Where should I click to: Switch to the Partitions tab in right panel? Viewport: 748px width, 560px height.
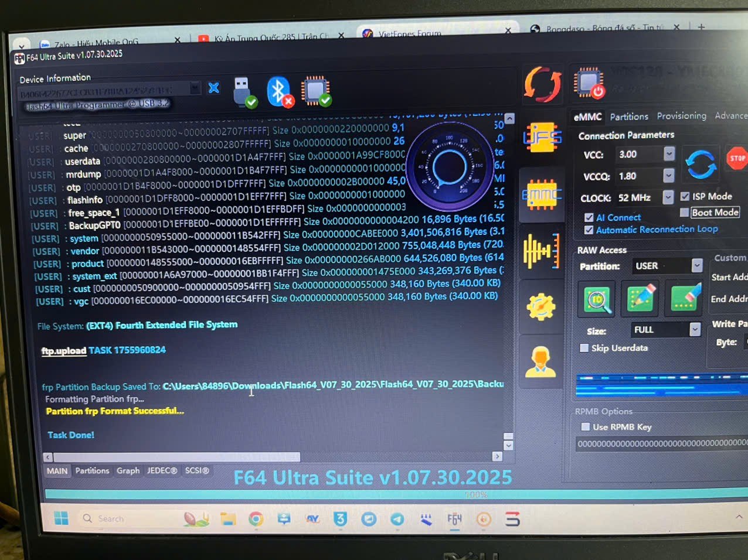pyautogui.click(x=629, y=117)
